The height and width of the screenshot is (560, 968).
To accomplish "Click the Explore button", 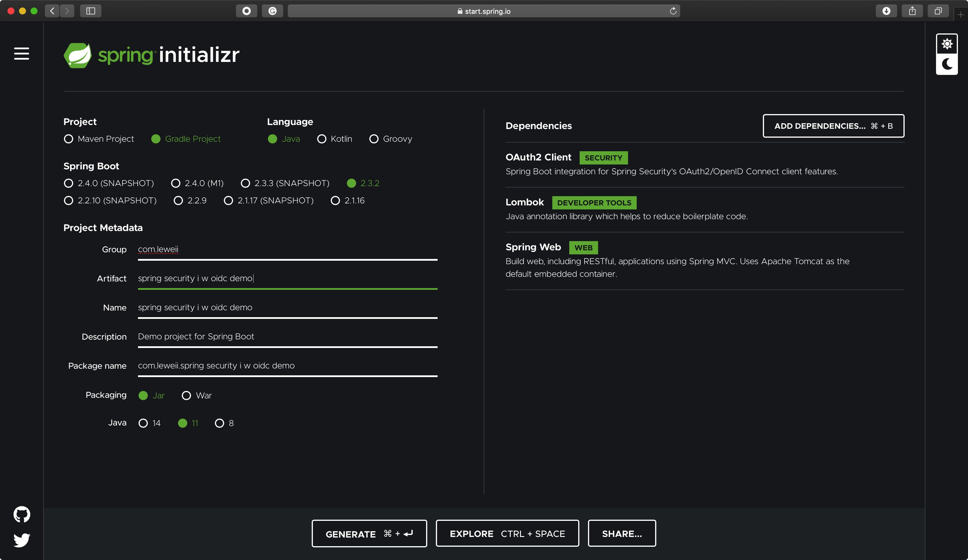I will pyautogui.click(x=507, y=533).
